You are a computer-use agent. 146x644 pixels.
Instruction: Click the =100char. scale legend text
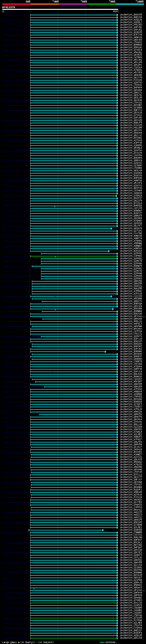[111, 642]
